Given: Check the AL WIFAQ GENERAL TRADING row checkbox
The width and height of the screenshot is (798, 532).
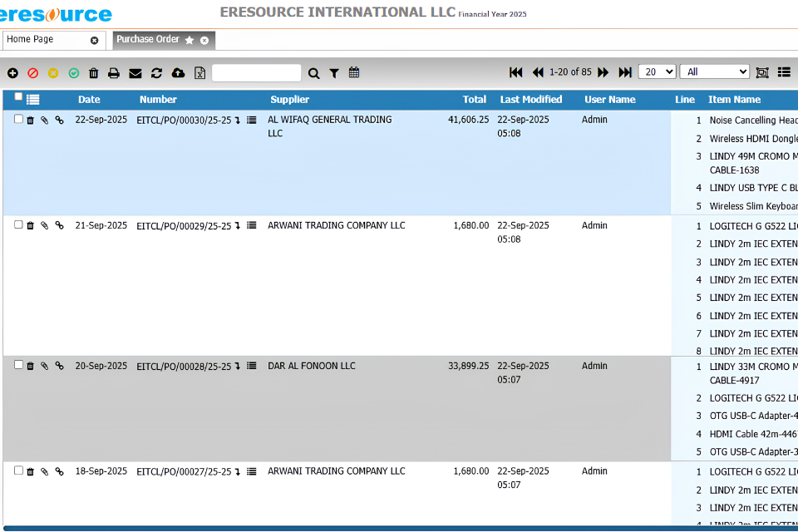Looking at the screenshot, I should click(18, 119).
